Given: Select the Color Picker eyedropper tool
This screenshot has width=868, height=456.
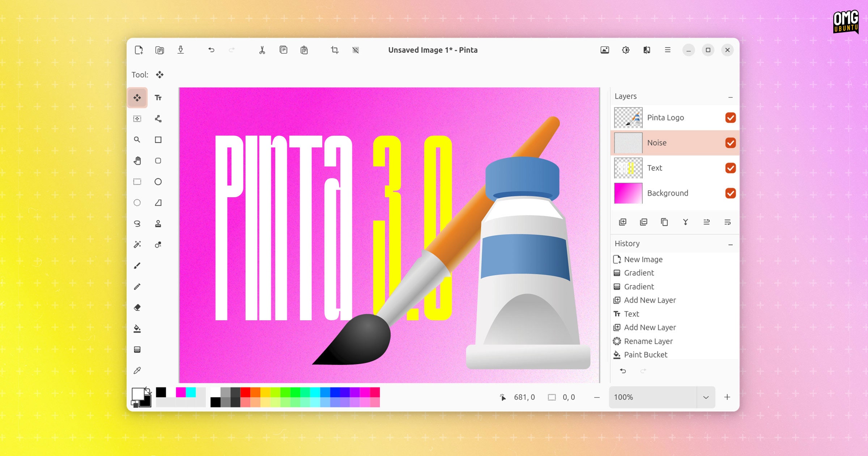Looking at the screenshot, I should coord(137,371).
